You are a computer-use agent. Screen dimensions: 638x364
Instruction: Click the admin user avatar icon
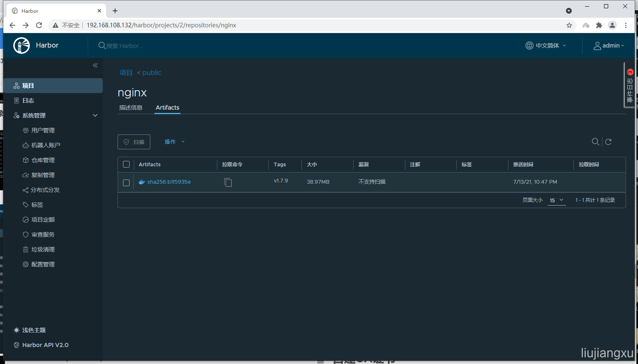[x=597, y=45]
